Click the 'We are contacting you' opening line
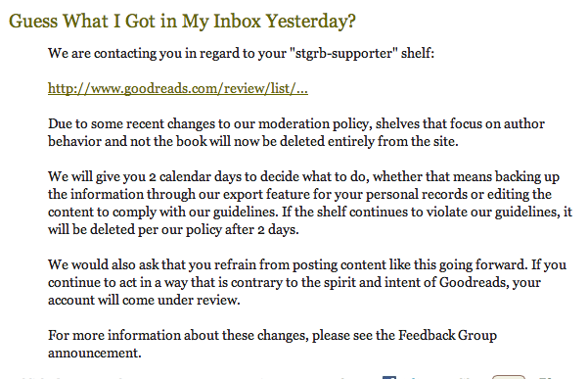Viewport: 588px width, 379px height. click(x=241, y=53)
